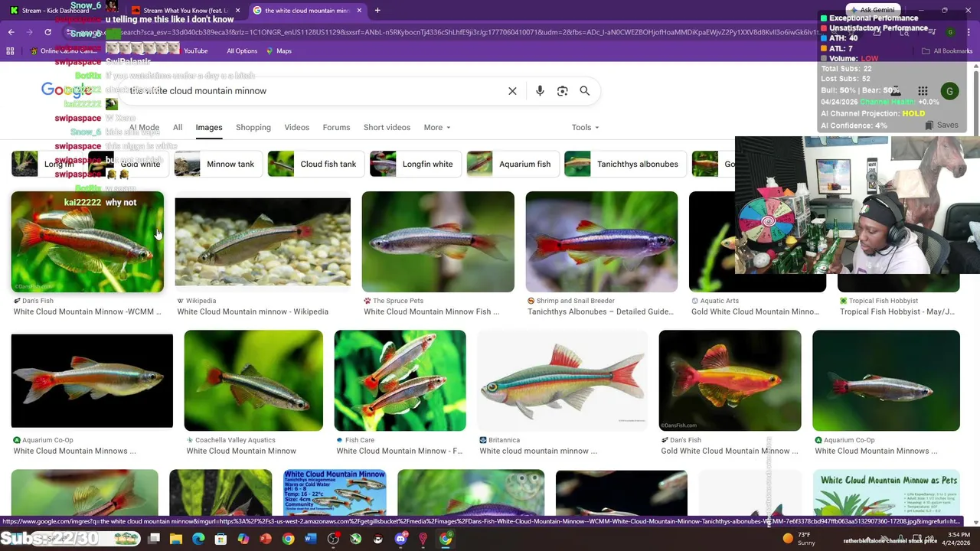Open Tanichthys Albonubes Detailed Guide link
980x551 pixels.
coord(601,311)
